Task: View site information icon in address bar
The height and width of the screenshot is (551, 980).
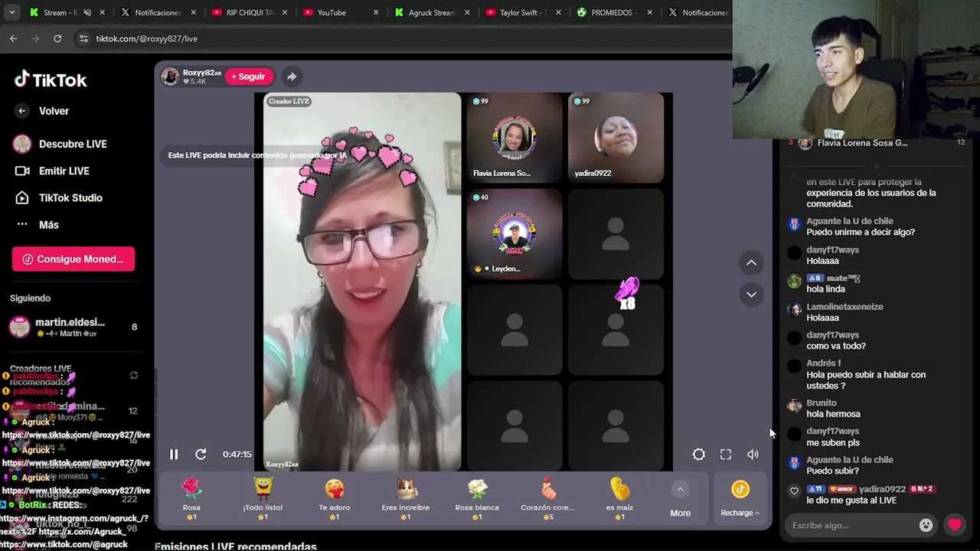Action: tap(83, 38)
